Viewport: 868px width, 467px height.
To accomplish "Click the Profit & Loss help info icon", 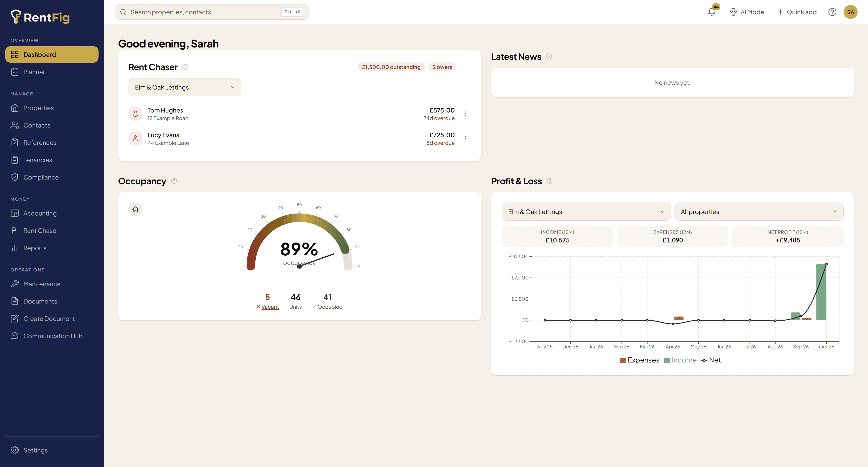I will (x=550, y=181).
